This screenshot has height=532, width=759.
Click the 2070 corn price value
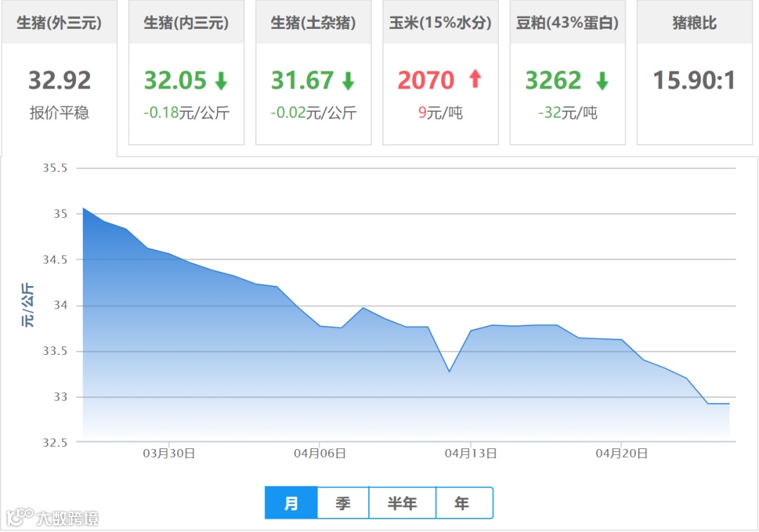pos(426,80)
